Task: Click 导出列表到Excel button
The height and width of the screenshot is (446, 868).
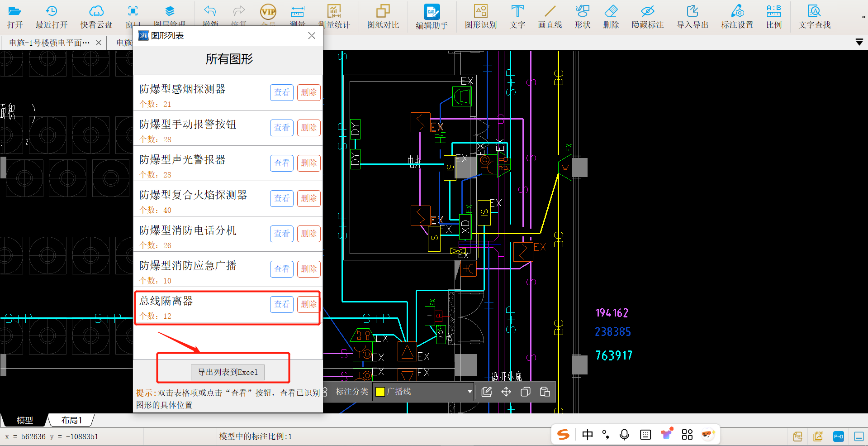Action: (228, 372)
